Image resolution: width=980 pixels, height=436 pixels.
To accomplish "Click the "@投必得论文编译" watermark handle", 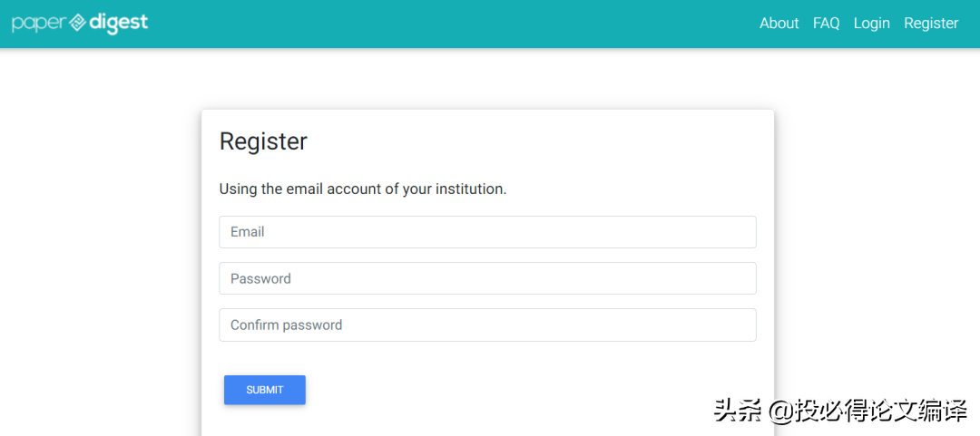I will (x=868, y=411).
